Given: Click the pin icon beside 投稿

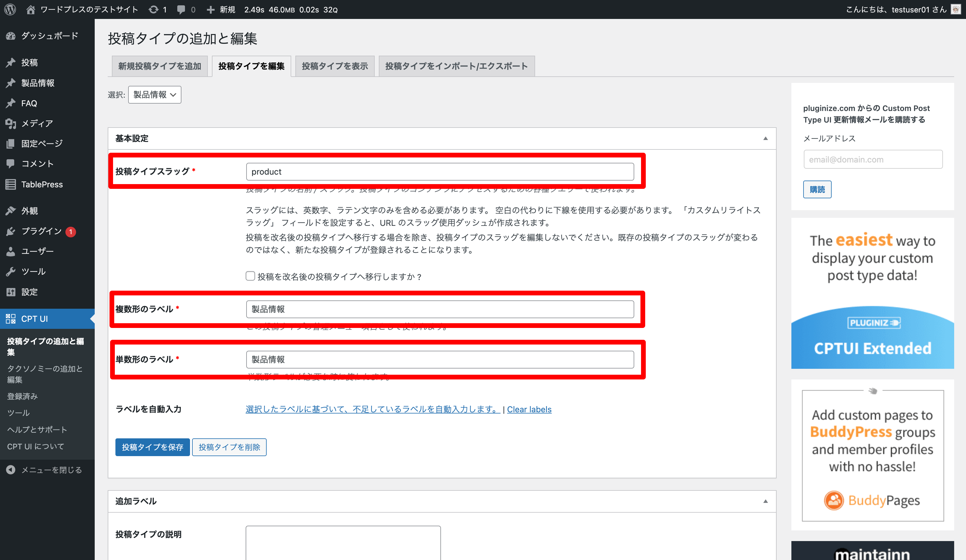Looking at the screenshot, I should 11,62.
